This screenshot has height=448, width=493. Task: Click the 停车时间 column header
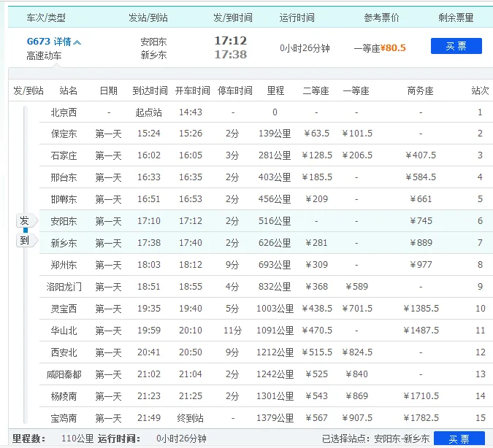(x=235, y=90)
